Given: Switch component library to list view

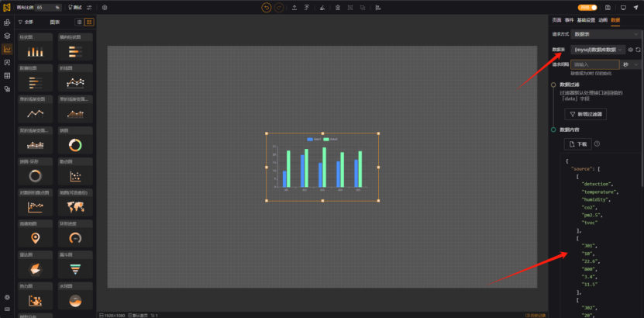Looking at the screenshot, I should coord(80,22).
